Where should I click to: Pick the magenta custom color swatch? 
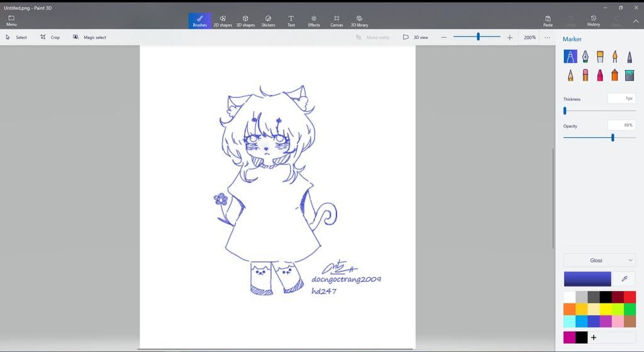pyautogui.click(x=570, y=337)
